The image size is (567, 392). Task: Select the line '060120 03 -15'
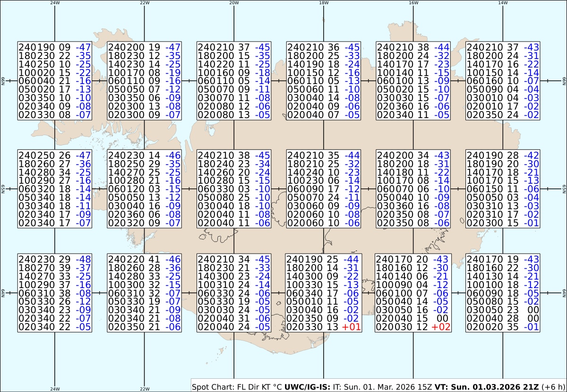point(145,189)
